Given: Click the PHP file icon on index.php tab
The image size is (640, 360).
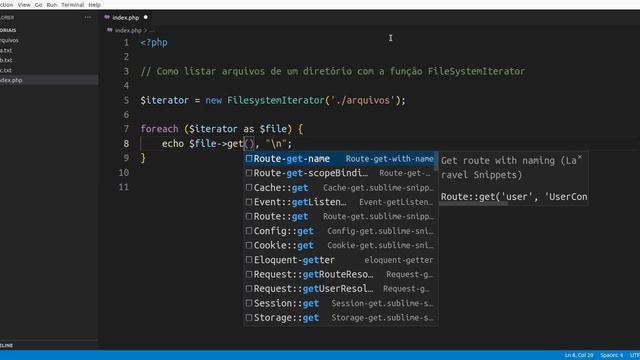Looking at the screenshot, I should click(107, 18).
